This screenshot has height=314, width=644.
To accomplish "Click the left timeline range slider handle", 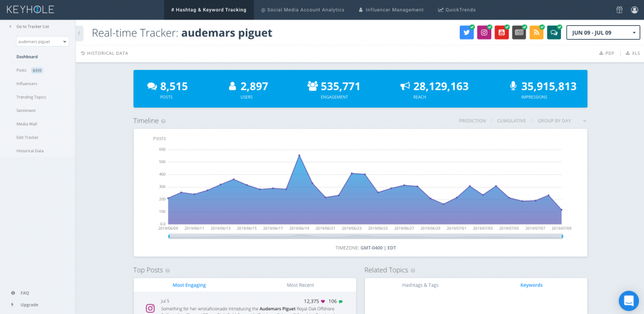I will pyautogui.click(x=169, y=237).
